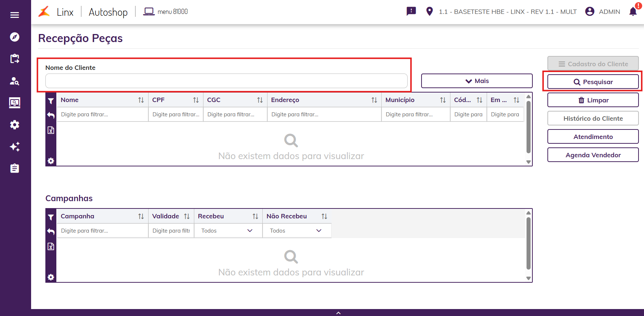
Task: Open the ADMIN user account icon
Action: coord(590,11)
